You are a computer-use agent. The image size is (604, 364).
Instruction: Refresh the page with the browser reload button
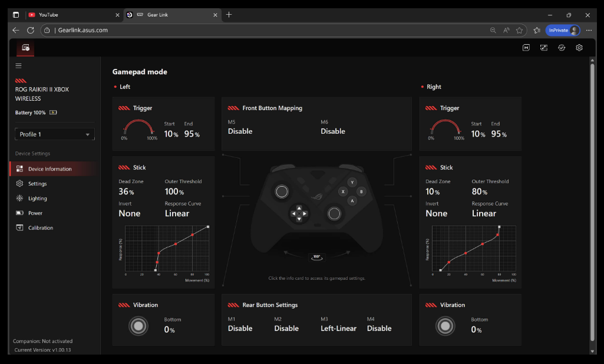(31, 30)
